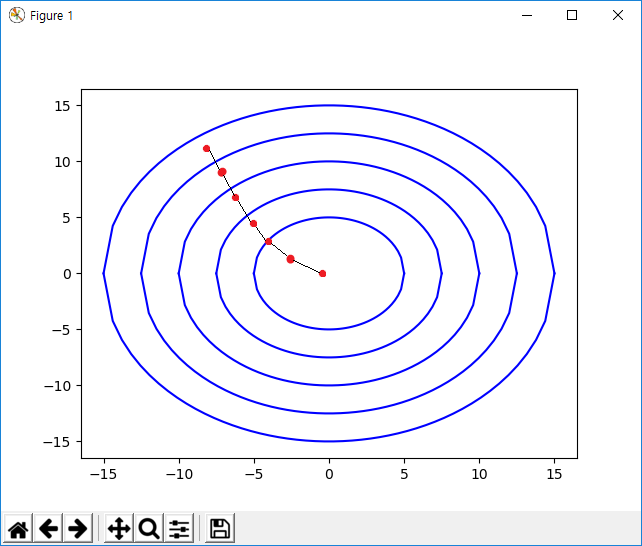Viewport: 642px width, 546px height.
Task: Click the y-axis tick label −10
Action: 57,386
